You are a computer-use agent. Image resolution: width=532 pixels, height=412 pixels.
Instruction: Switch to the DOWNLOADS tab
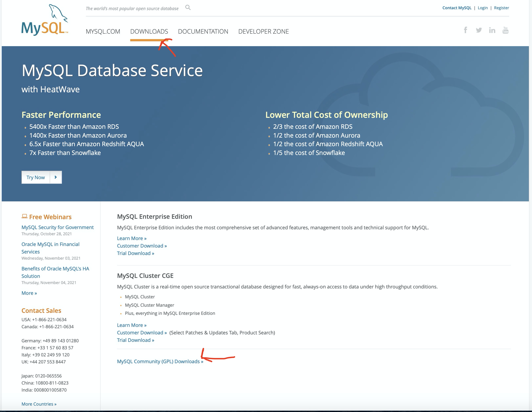coord(149,31)
